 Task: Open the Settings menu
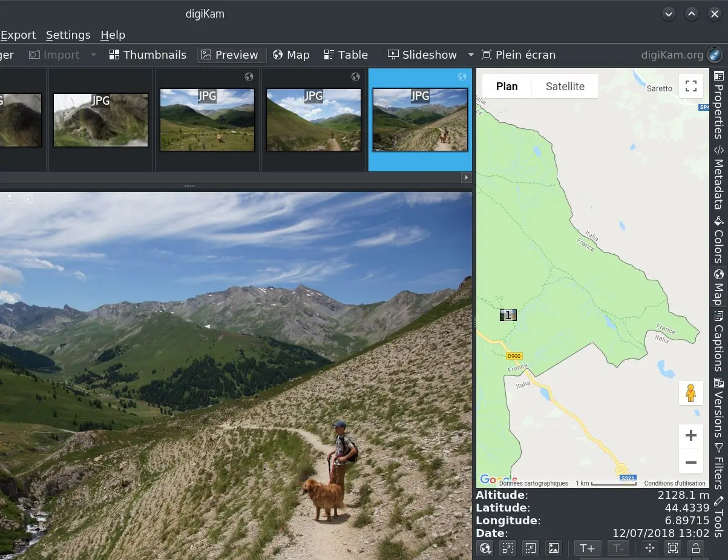[68, 35]
